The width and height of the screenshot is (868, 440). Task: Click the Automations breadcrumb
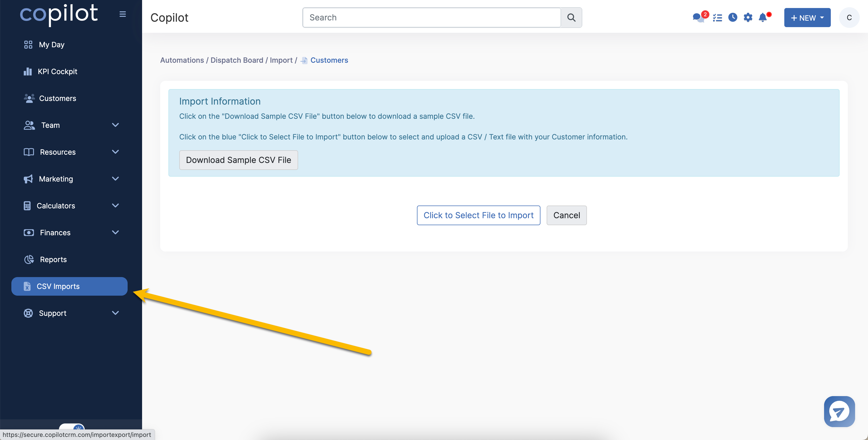click(x=182, y=60)
